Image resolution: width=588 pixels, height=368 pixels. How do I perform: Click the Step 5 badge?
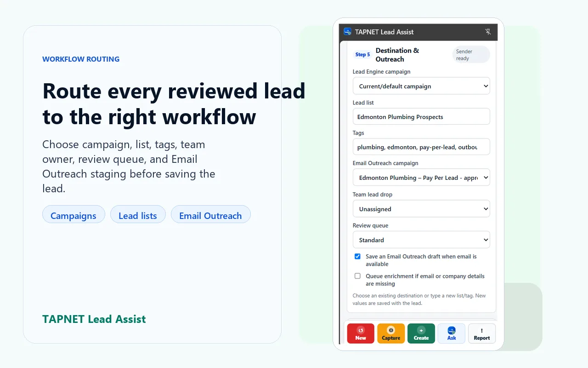tap(362, 55)
